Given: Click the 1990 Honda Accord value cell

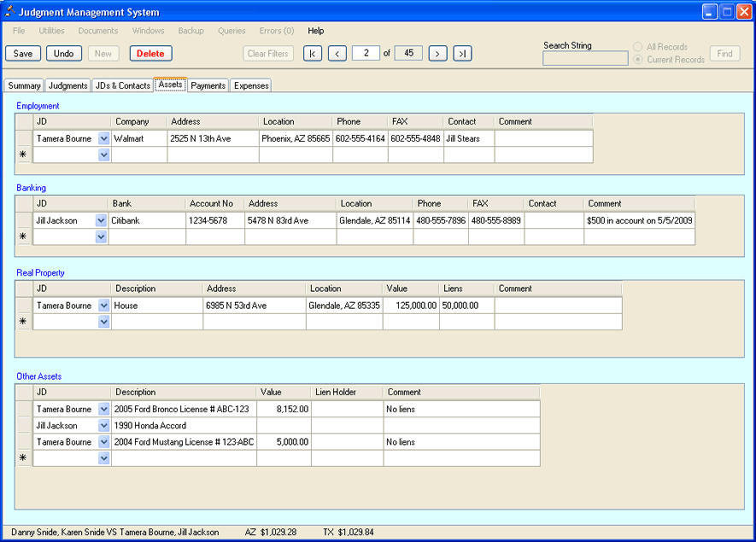Looking at the screenshot, I should click(x=284, y=426).
